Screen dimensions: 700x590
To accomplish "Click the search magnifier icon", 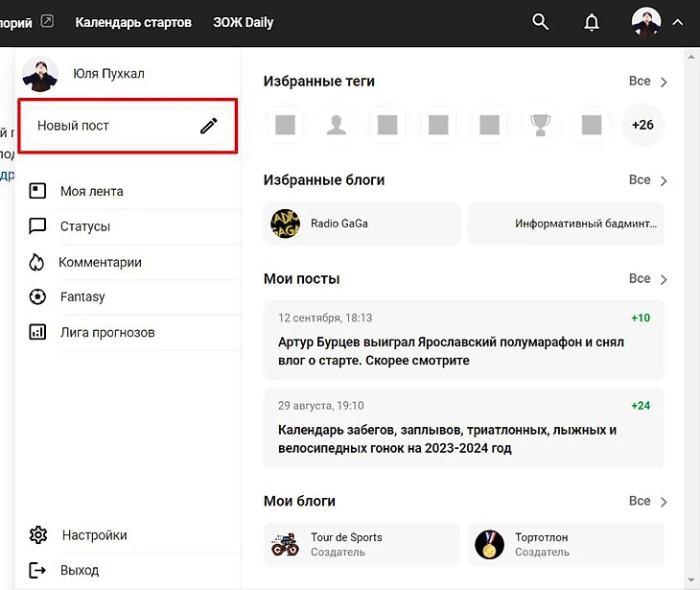I will coord(541,21).
